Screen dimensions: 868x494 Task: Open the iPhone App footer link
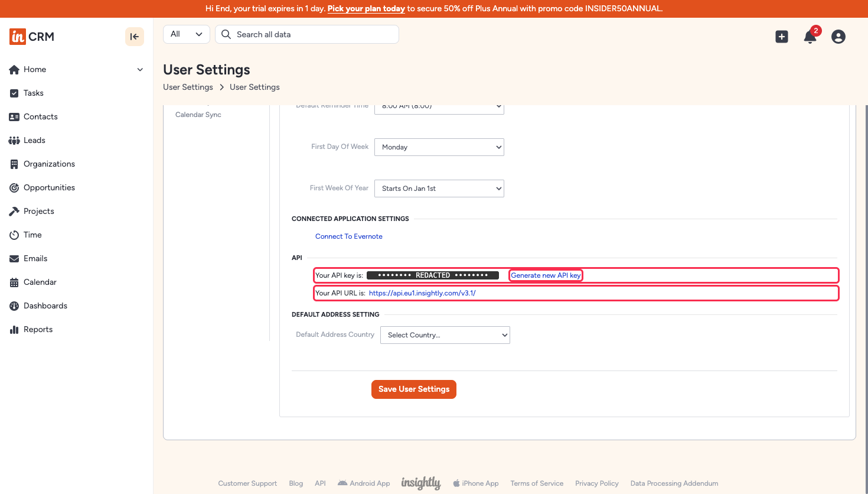coord(476,483)
